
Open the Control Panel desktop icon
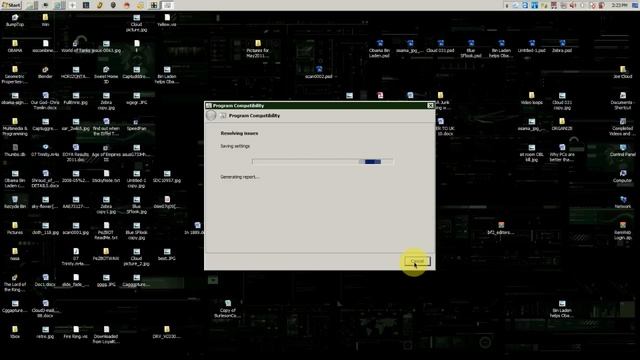tap(622, 151)
